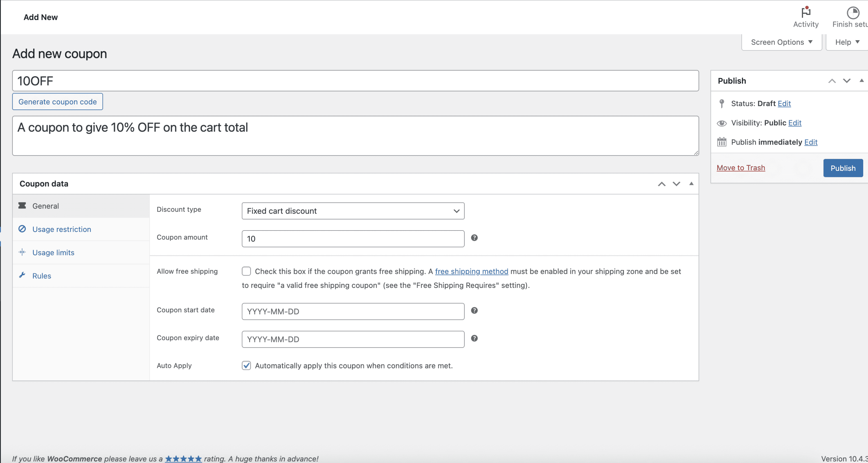Viewport: 868px width, 463px height.
Task: Move Coupon data panel up arrow
Action: pyautogui.click(x=662, y=184)
